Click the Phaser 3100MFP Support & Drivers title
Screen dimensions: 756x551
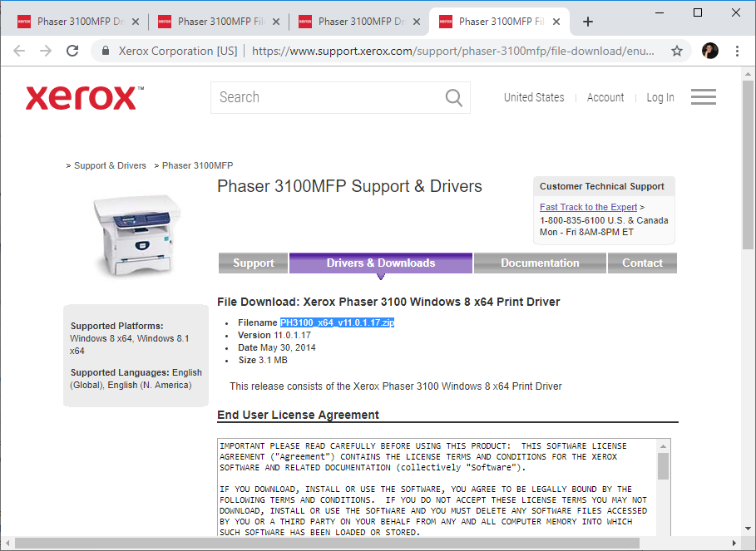coord(349,186)
